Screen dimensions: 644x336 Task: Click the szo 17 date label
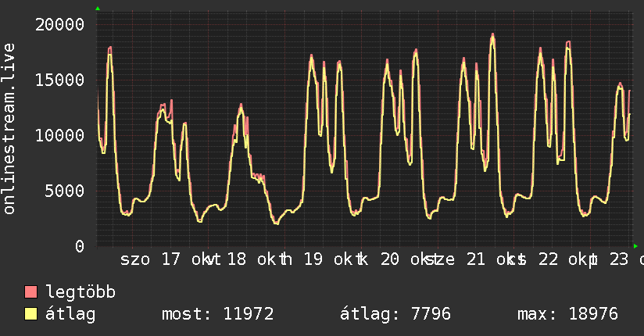[150, 259]
